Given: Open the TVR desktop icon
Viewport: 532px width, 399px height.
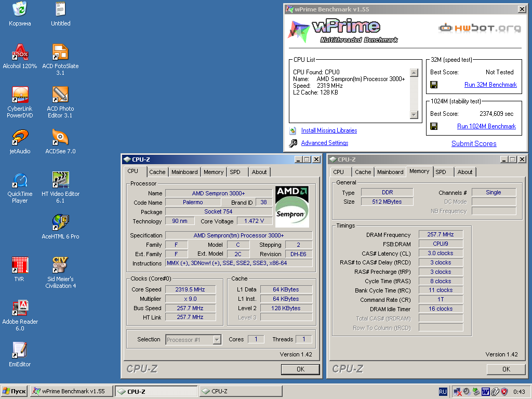Looking at the screenshot, I should (20, 265).
